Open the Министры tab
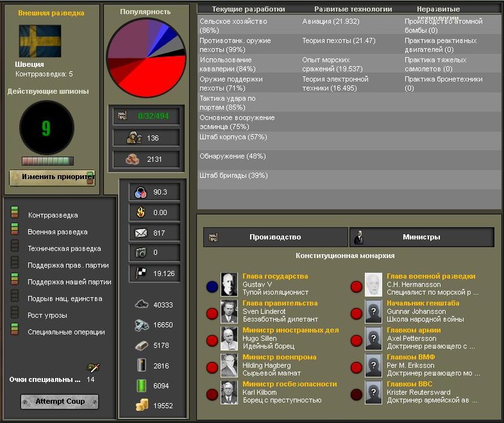 point(421,237)
